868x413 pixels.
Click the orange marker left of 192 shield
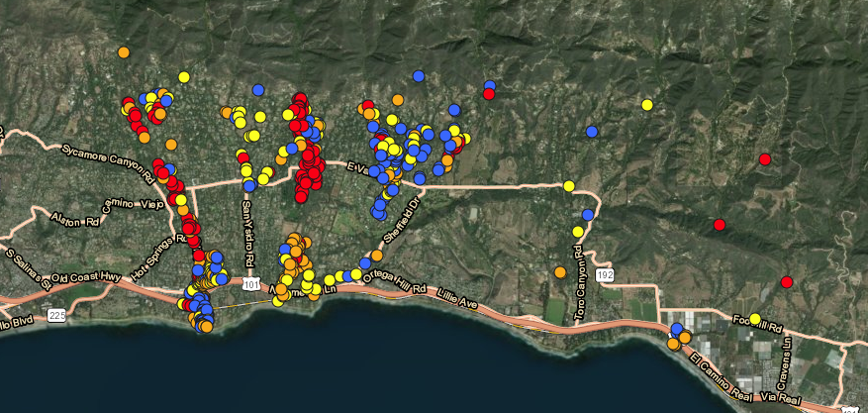(x=560, y=271)
